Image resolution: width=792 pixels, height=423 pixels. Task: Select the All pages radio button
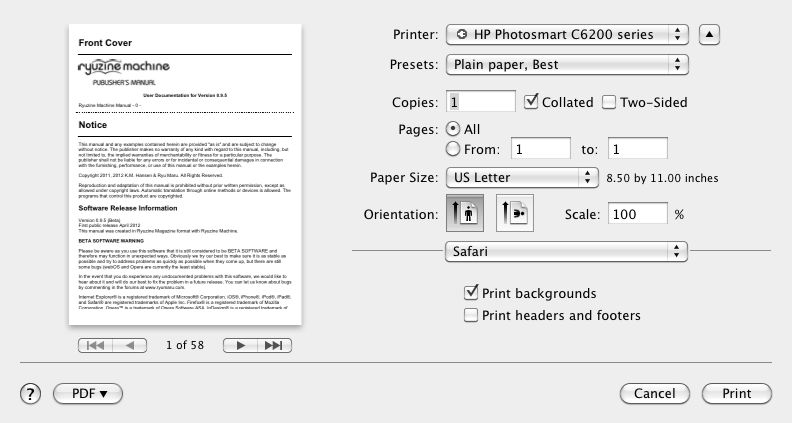[453, 129]
